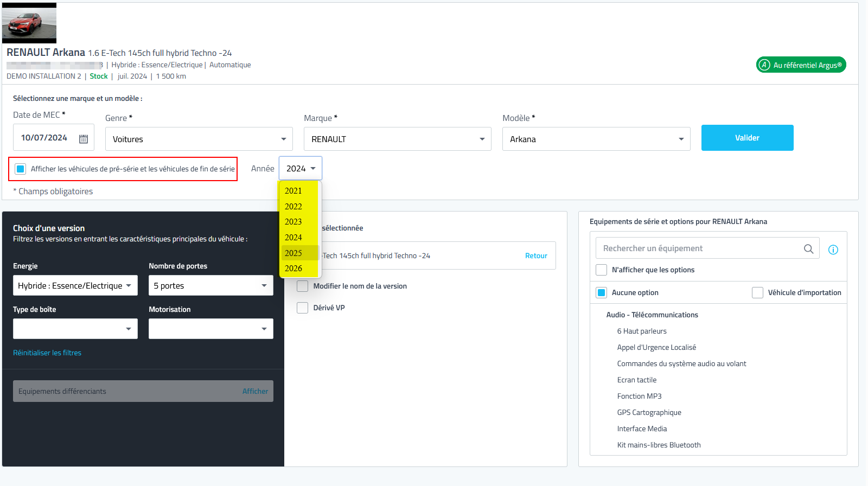This screenshot has width=868, height=486.
Task: Click the 6 Haut parleurs item
Action: tap(642, 331)
